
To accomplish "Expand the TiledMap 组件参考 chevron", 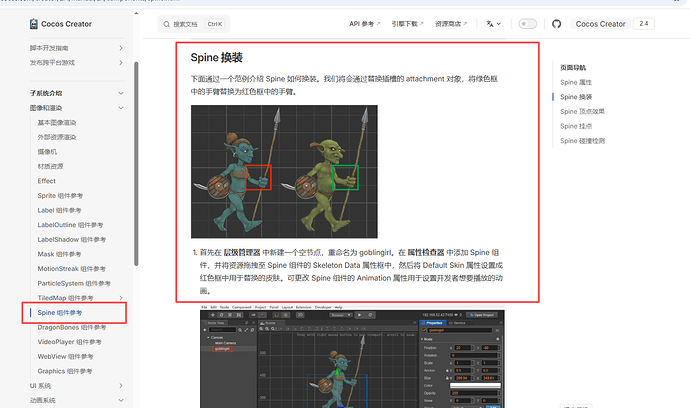I will tap(121, 298).
